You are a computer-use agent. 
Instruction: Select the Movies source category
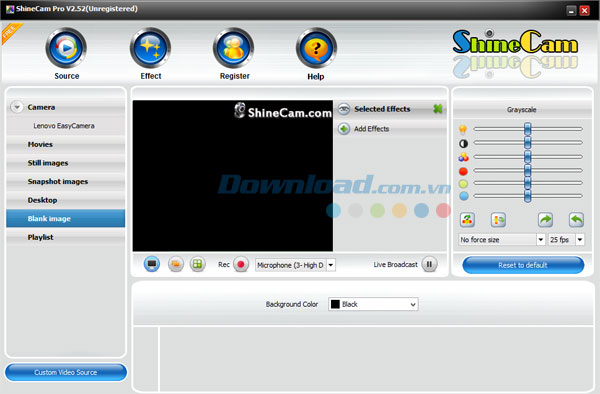pyautogui.click(x=66, y=144)
